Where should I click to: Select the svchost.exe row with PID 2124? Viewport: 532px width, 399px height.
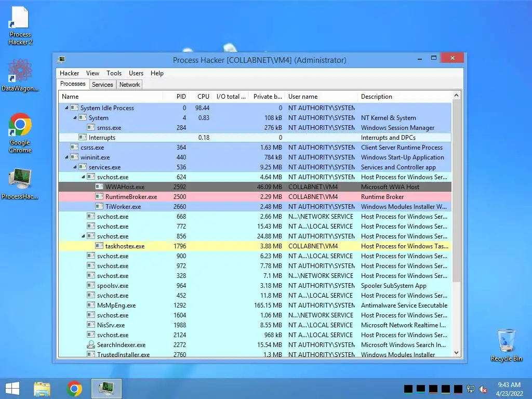pos(255,335)
